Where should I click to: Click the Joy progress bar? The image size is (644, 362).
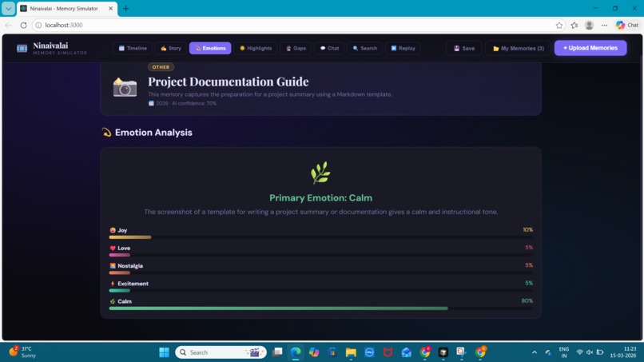click(320, 237)
